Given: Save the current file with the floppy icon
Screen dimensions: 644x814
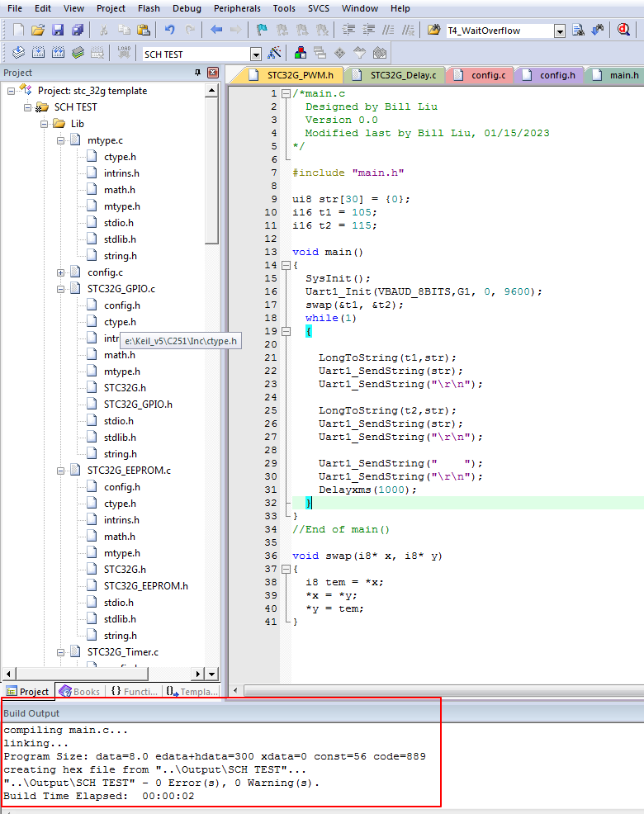Looking at the screenshot, I should point(58,30).
